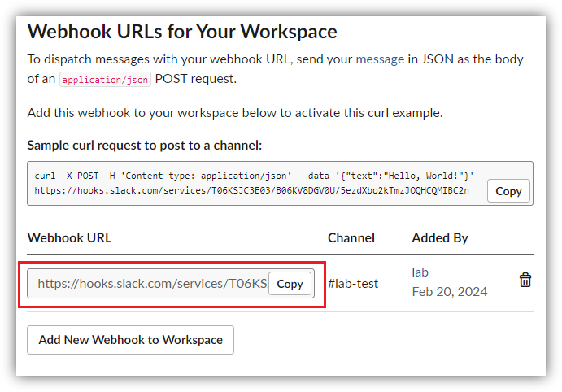Click the #lab-test channel name
The width and height of the screenshot is (562, 392).
[353, 284]
